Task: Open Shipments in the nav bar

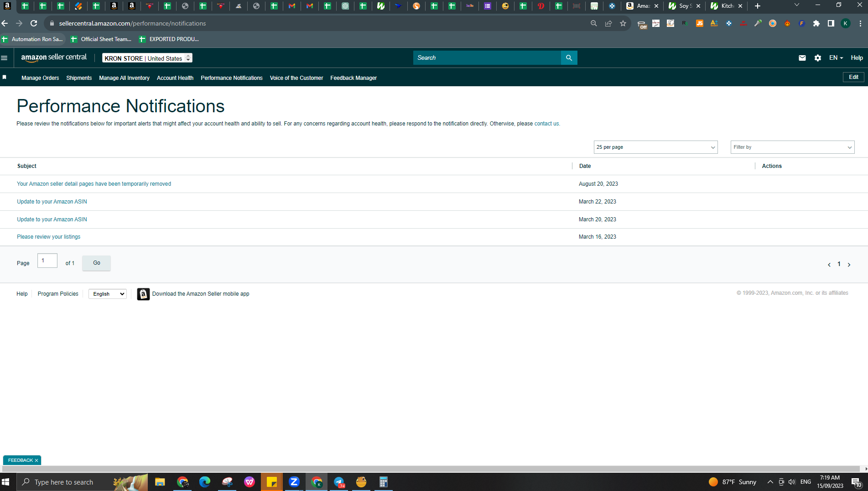Action: (x=79, y=78)
